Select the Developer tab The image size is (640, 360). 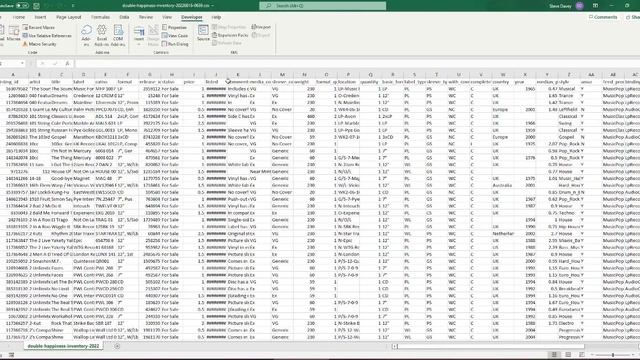[x=191, y=17]
